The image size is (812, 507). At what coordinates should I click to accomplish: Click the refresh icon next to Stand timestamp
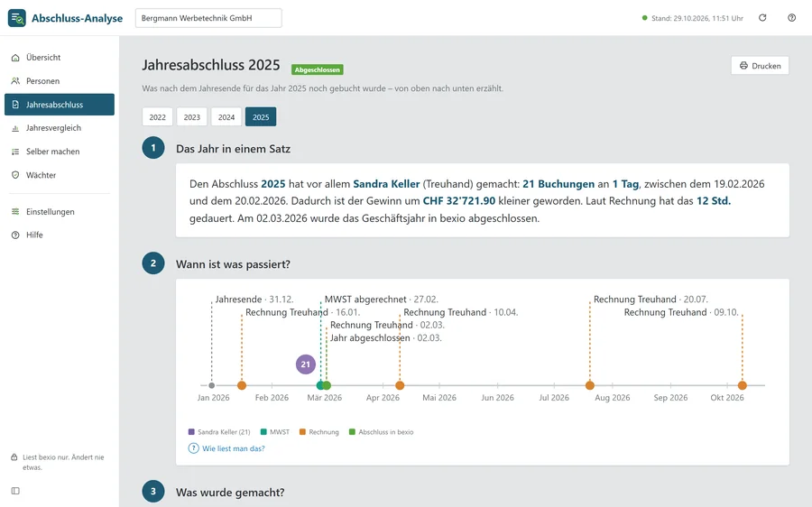click(762, 18)
